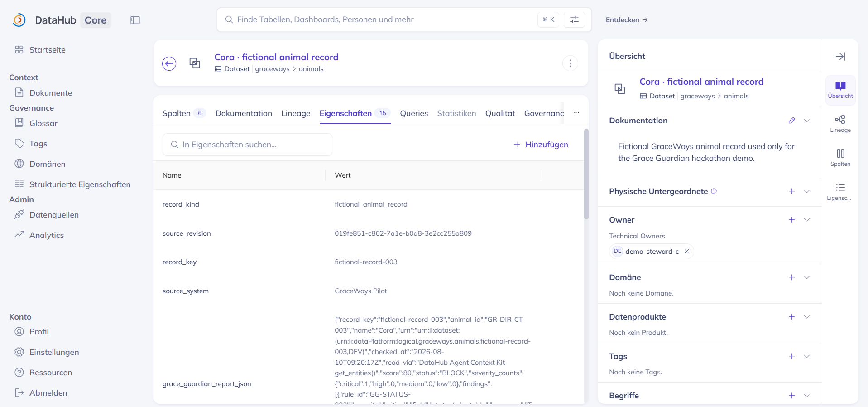Switch to the Queries tab
The width and height of the screenshot is (868, 407).
coord(414,113)
